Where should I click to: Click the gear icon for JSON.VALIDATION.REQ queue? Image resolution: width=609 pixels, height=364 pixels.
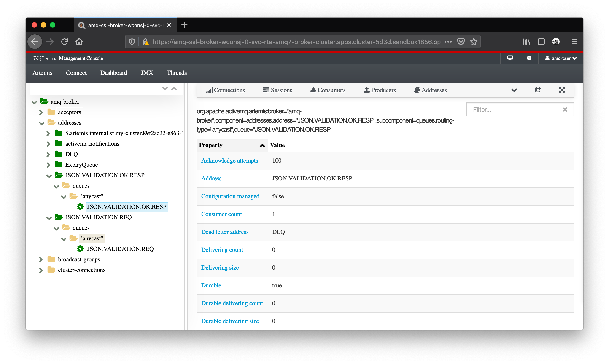tap(80, 249)
